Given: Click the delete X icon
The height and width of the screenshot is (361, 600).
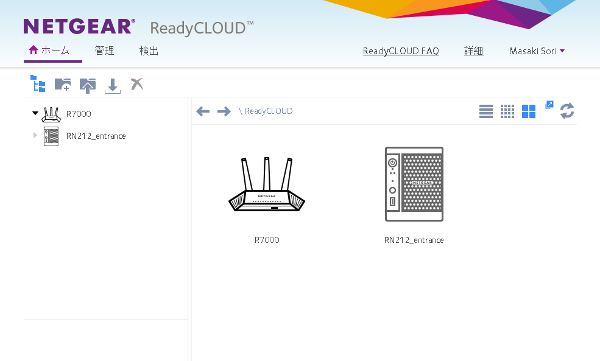Looking at the screenshot, I should coord(137,84).
